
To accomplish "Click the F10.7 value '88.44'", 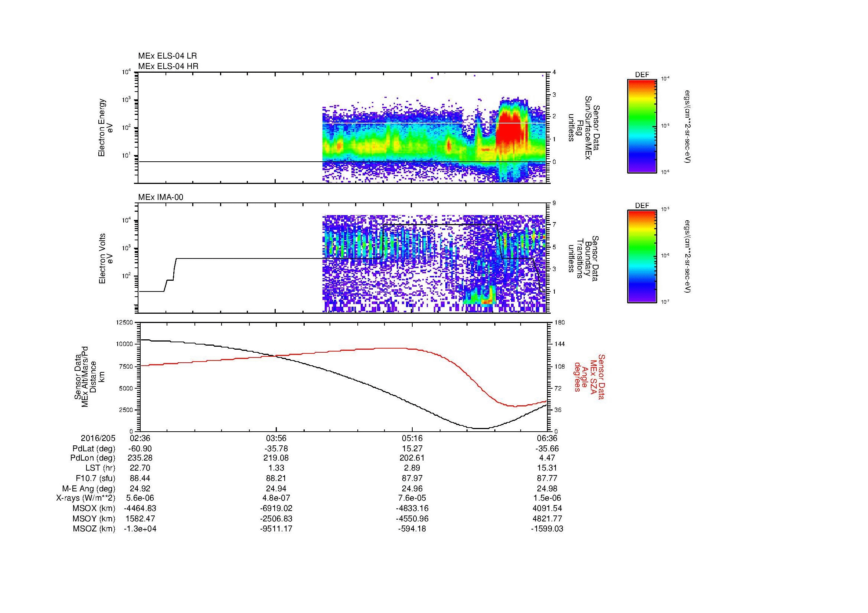I will (140, 478).
